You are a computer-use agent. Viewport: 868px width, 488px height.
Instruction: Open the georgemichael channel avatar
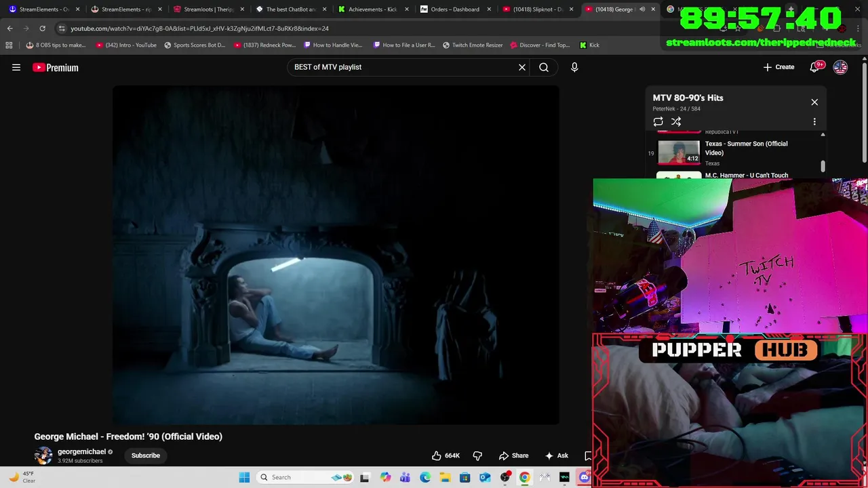coord(43,455)
